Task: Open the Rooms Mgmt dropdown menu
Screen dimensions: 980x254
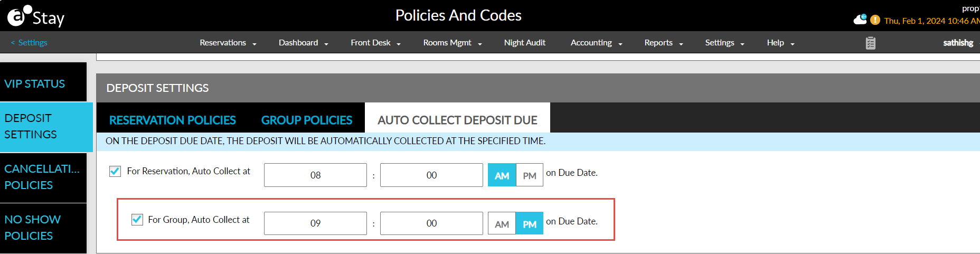Action: coord(452,43)
